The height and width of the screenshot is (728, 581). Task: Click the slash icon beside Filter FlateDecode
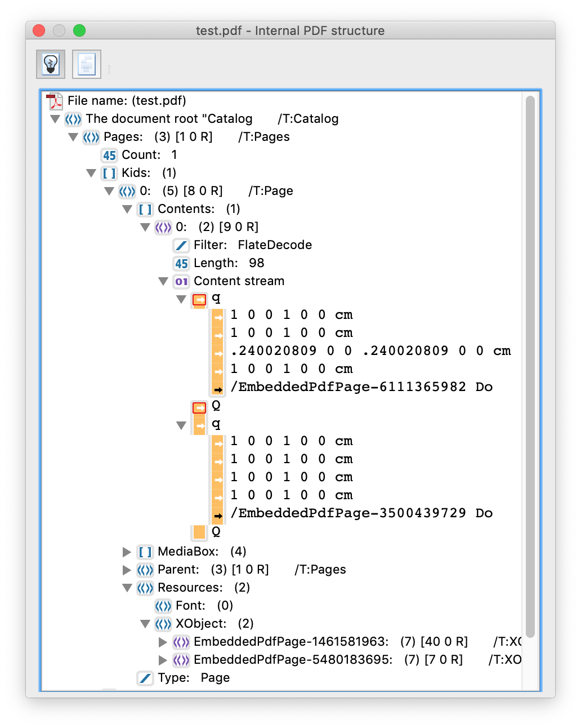pyautogui.click(x=180, y=245)
